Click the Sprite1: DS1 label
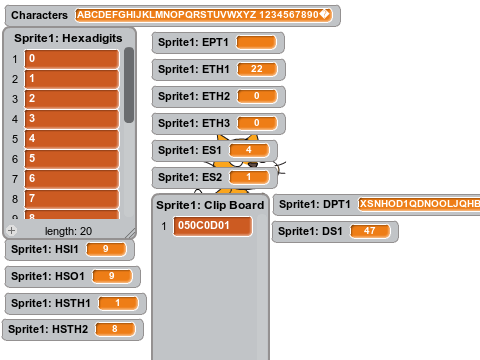 point(310,231)
